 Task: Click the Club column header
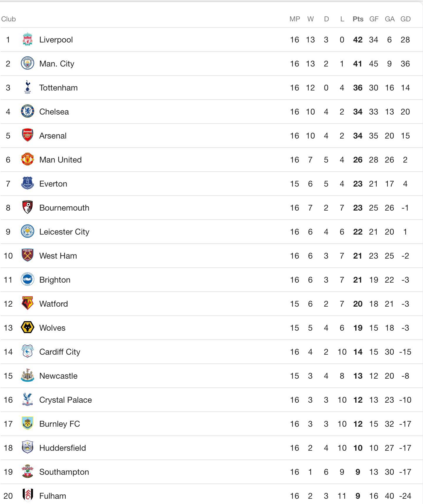[x=9, y=19]
